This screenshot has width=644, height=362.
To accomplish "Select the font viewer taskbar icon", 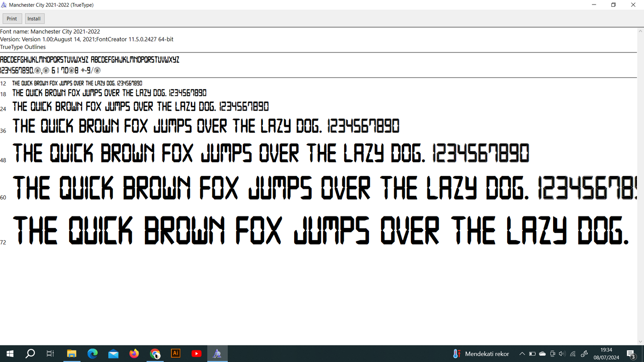I will (x=217, y=354).
